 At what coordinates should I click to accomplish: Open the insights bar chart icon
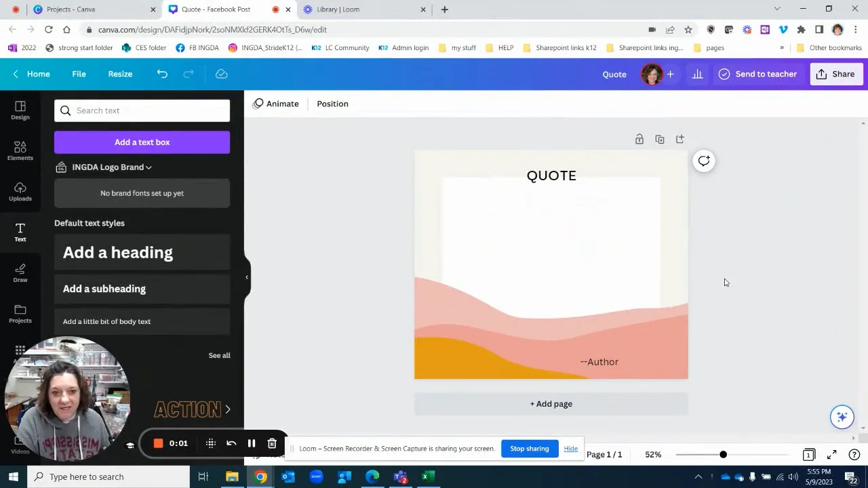pos(697,74)
